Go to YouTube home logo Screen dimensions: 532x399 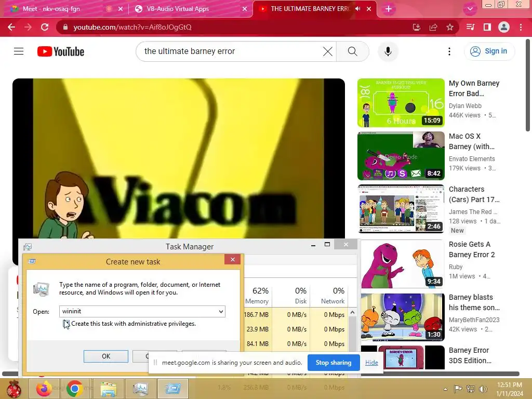point(61,51)
